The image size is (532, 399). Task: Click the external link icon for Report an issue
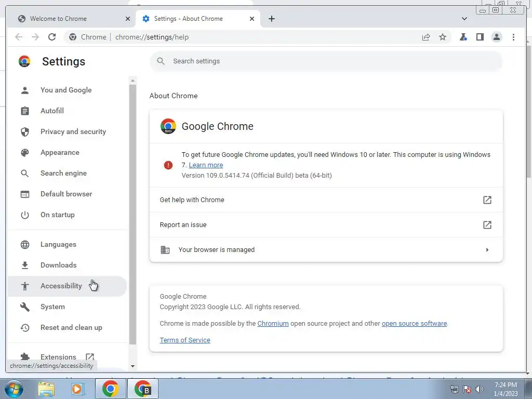pos(487,224)
